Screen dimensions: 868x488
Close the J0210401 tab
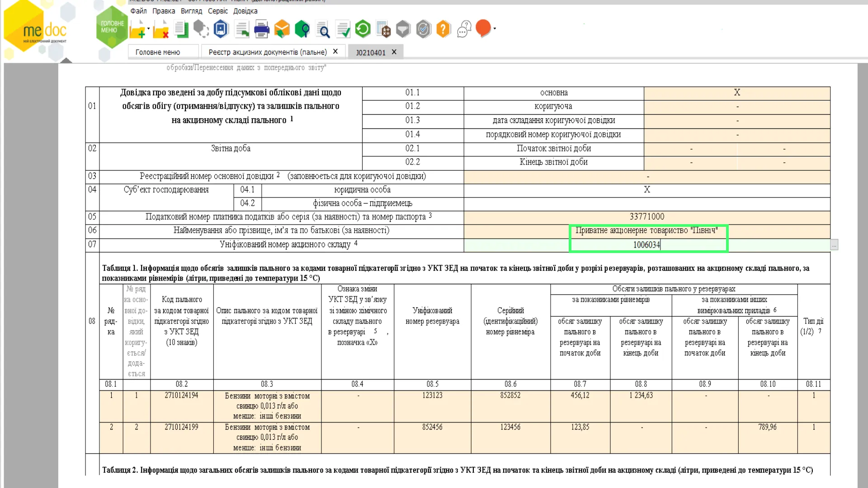click(x=394, y=52)
